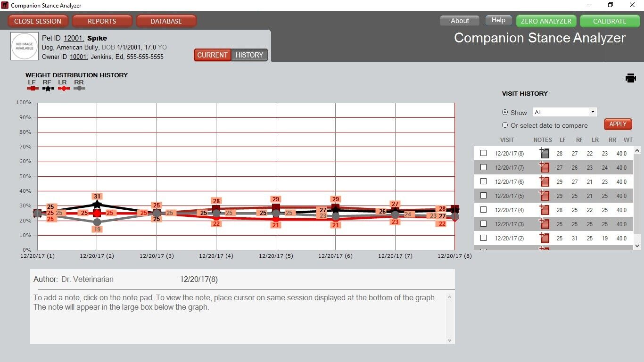Click x-axis label 12/20/17 (1)
644x362 pixels.
coord(38,256)
